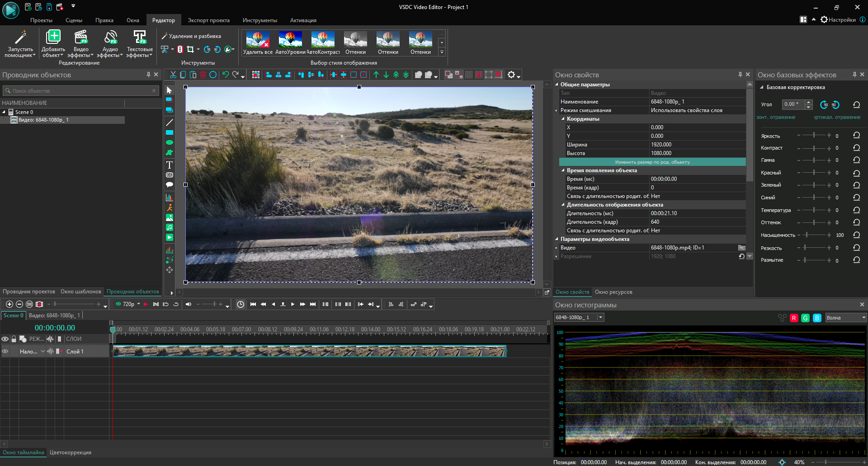Undo the last action
The height and width of the screenshot is (466, 868).
tap(225, 75)
